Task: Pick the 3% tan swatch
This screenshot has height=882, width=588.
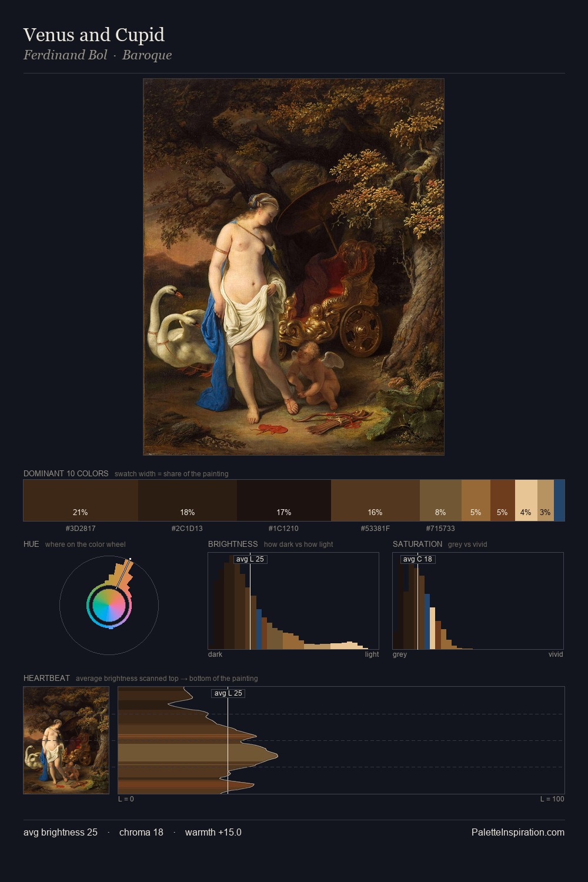Action: click(546, 500)
